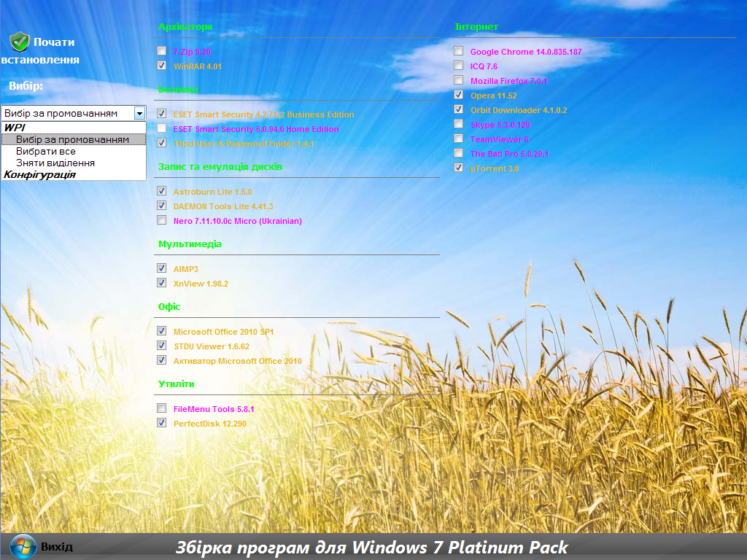This screenshot has width=747, height=560.
Task: Uncheck PerfectDisk 12.290 checkbox
Action: pyautogui.click(x=161, y=422)
